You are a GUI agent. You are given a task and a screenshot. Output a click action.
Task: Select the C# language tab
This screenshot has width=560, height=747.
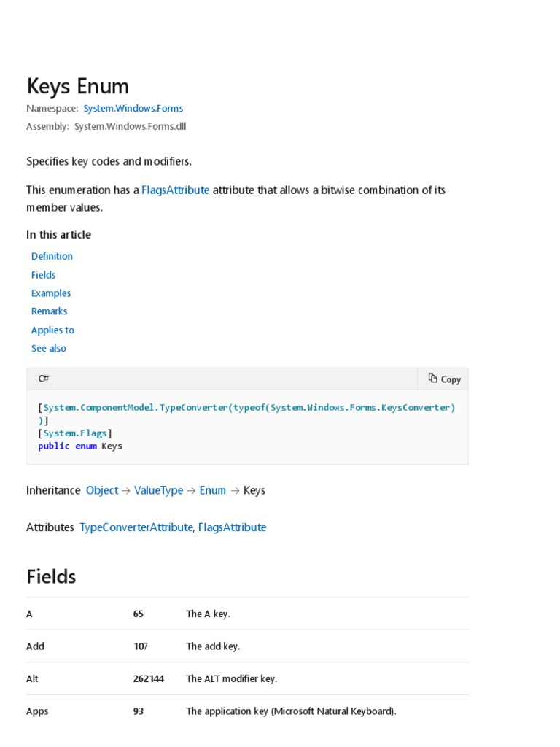pyautogui.click(x=44, y=379)
